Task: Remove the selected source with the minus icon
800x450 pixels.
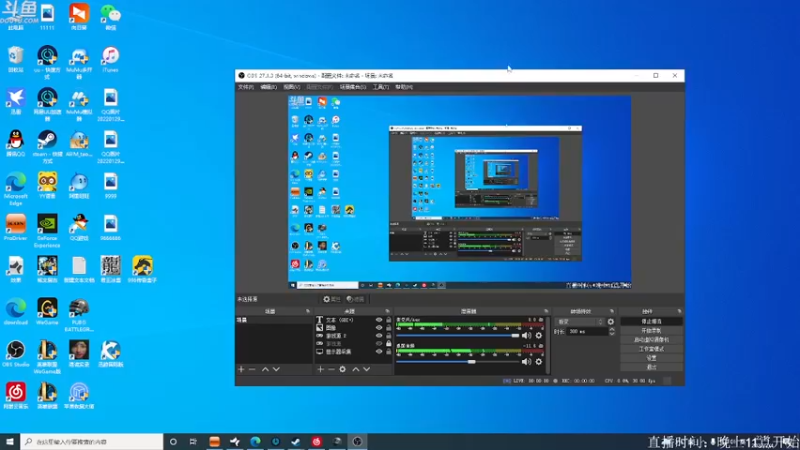Action: 331,369
